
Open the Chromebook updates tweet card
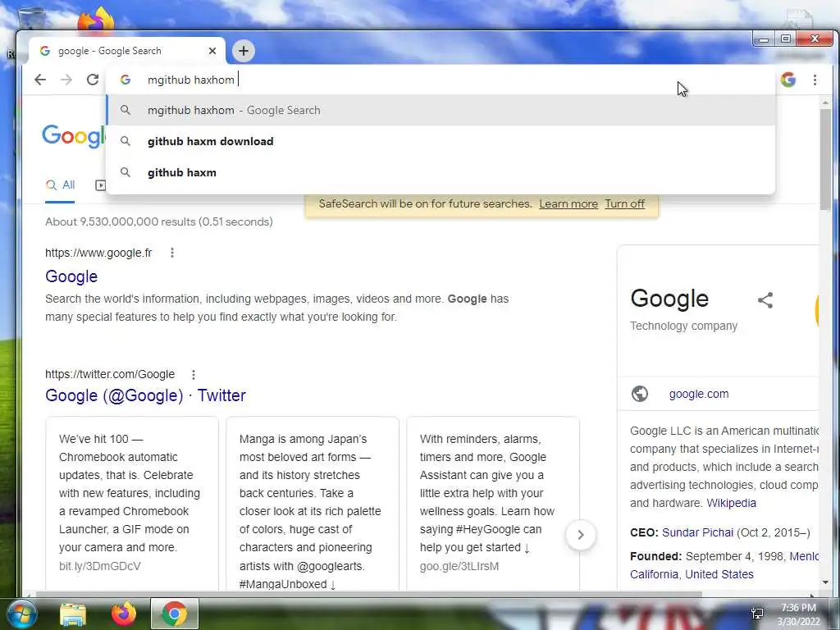click(x=132, y=504)
